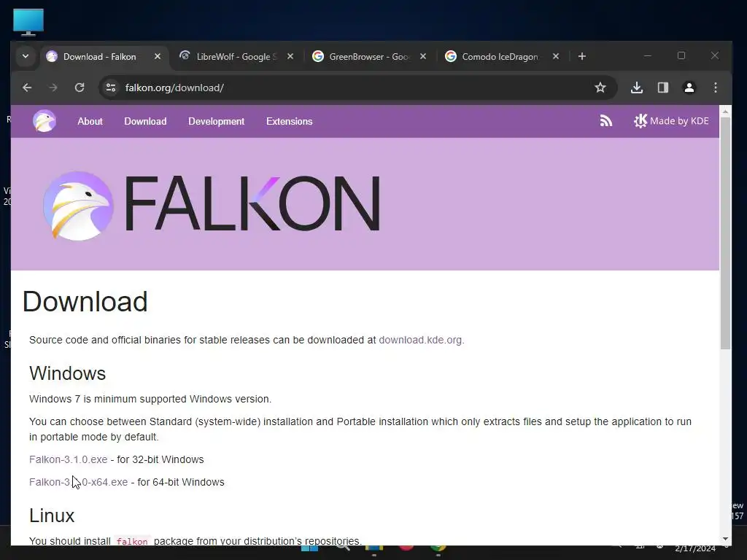The width and height of the screenshot is (747, 560).
Task: Expand the tab search dropdown chevron
Action: pyautogui.click(x=26, y=56)
